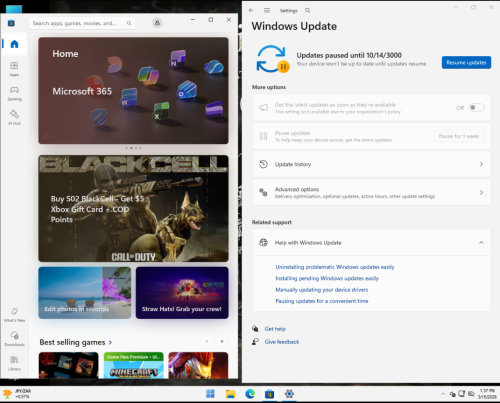Image resolution: width=500 pixels, height=403 pixels.
Task: Open JPY/ZAR taskbar widget
Action: click(x=17, y=394)
